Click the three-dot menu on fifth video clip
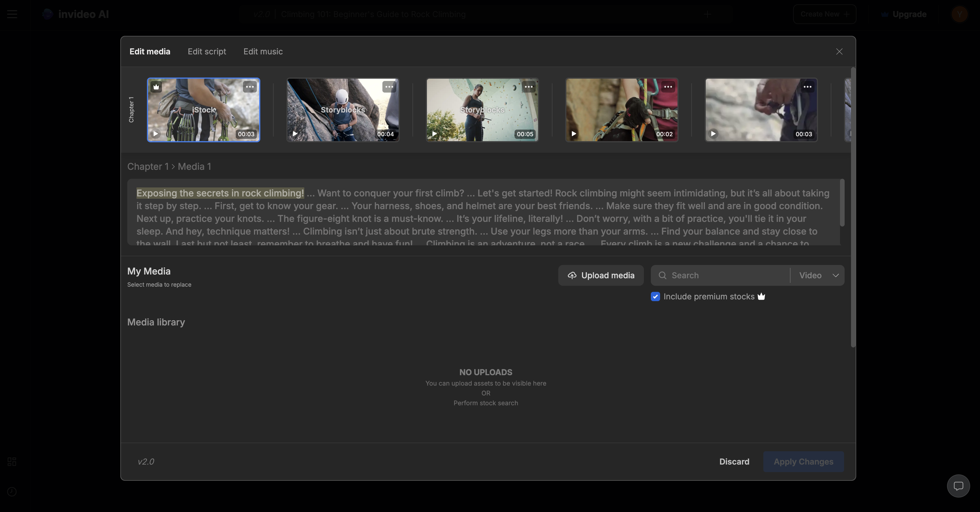The height and width of the screenshot is (512, 980). tap(808, 86)
